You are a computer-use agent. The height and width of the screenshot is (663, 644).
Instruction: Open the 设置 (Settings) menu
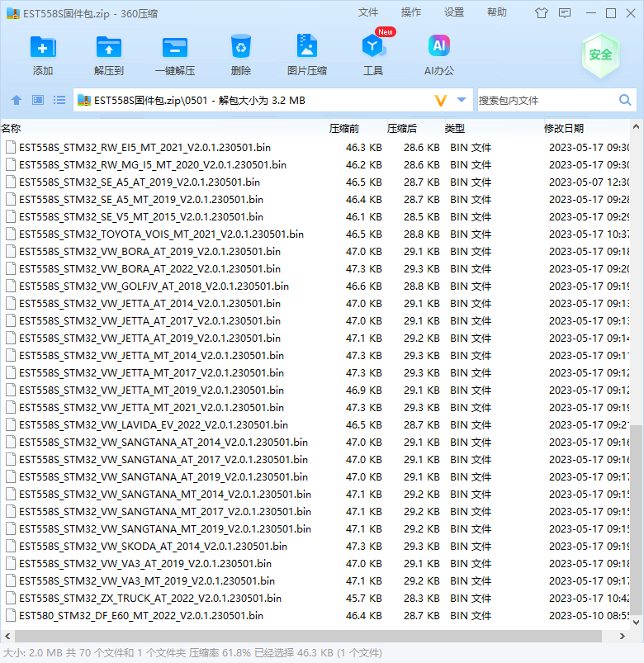(x=454, y=12)
